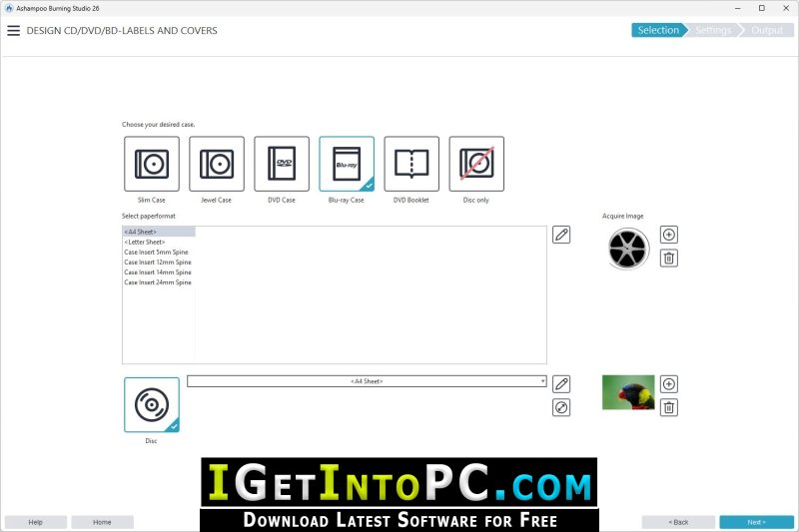This screenshot has width=799, height=532.
Task: Select the Disc only option
Action: pos(476,164)
